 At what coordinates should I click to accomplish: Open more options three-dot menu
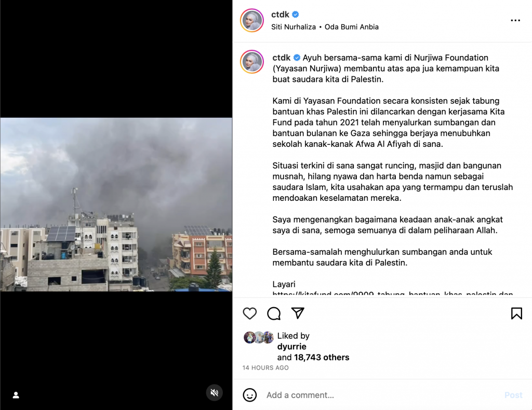coord(515,20)
